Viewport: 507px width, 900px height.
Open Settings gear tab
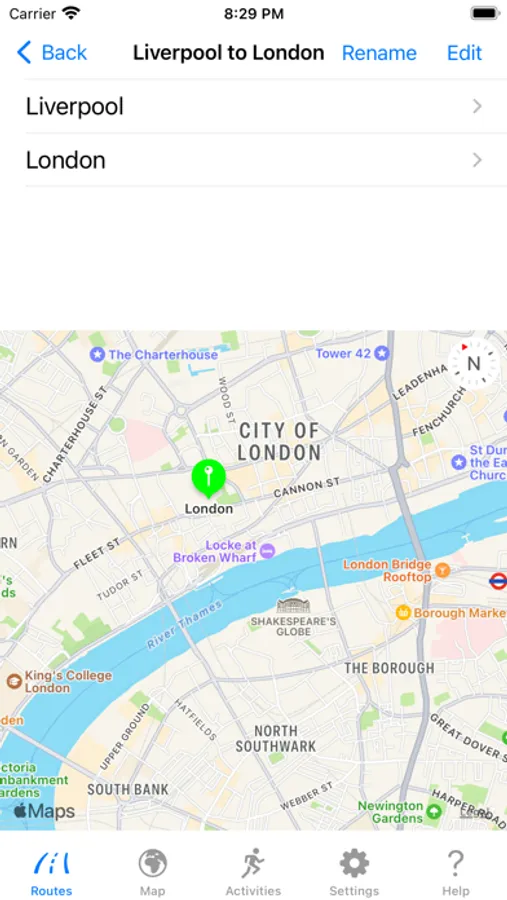(x=354, y=872)
